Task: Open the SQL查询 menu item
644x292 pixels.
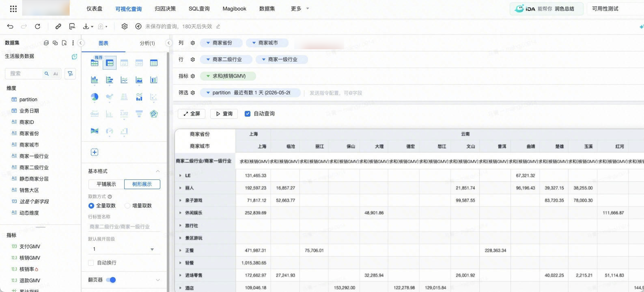Action: (199, 9)
